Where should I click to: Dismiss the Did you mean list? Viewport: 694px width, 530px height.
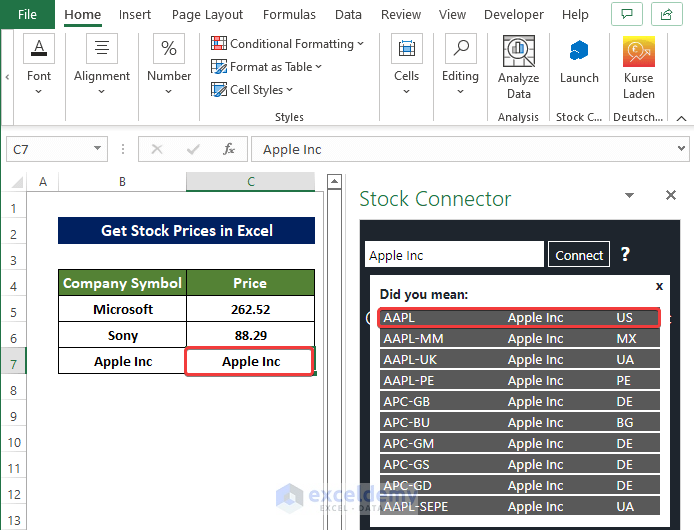(x=659, y=286)
